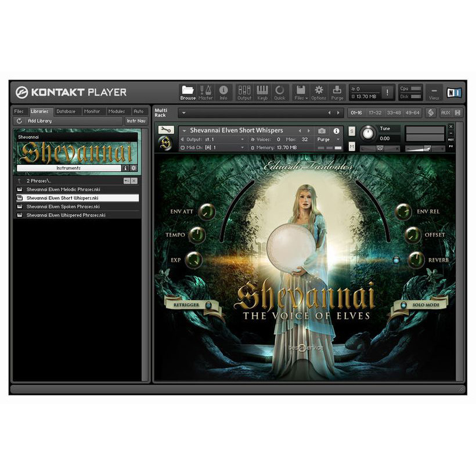The width and height of the screenshot is (476, 476).
Task: Open the Browse folder icon
Action: (187, 93)
